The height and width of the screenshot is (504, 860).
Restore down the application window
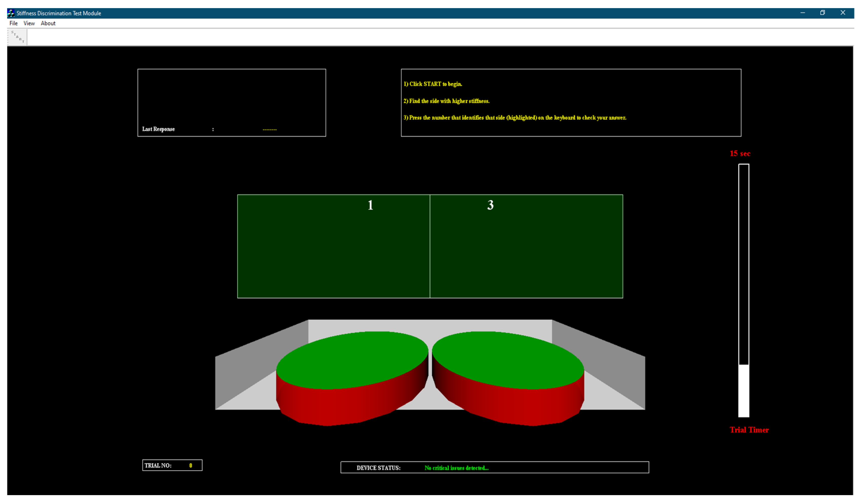pyautogui.click(x=822, y=13)
